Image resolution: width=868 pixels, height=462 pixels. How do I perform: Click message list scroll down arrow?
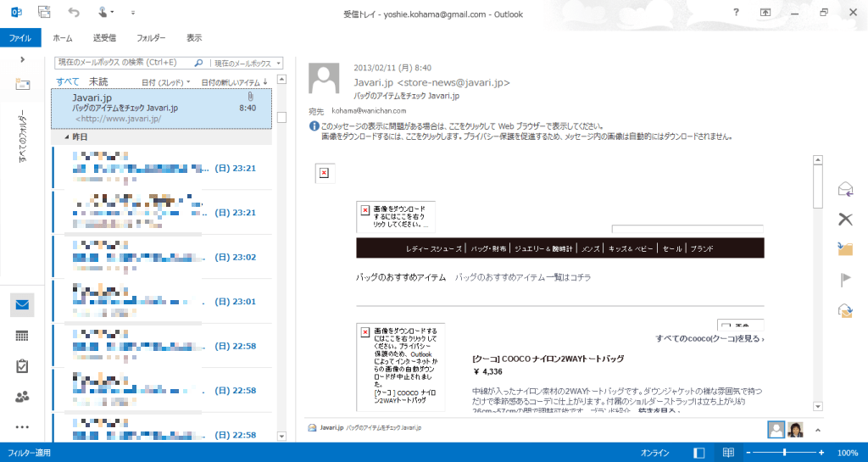(x=281, y=436)
